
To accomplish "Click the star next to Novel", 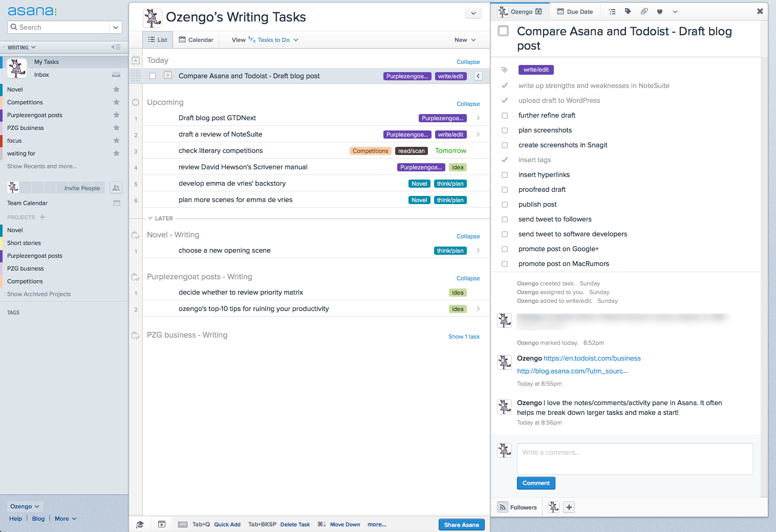I will (116, 90).
